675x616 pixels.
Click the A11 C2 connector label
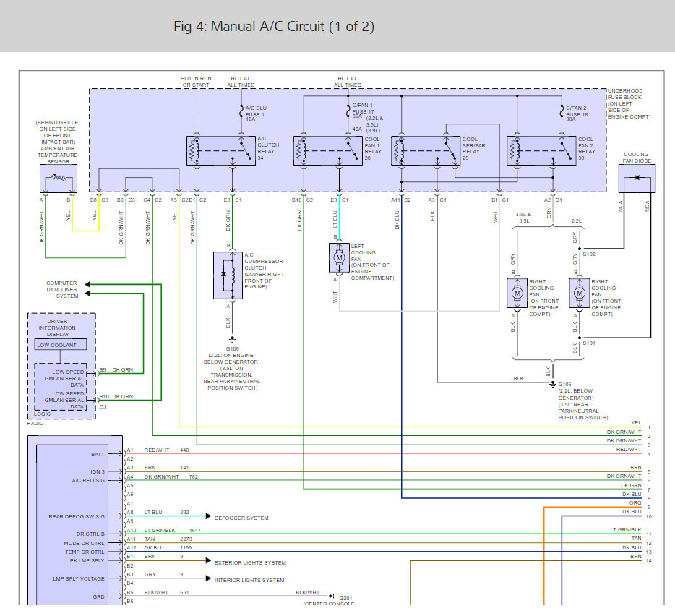pyautogui.click(x=401, y=200)
